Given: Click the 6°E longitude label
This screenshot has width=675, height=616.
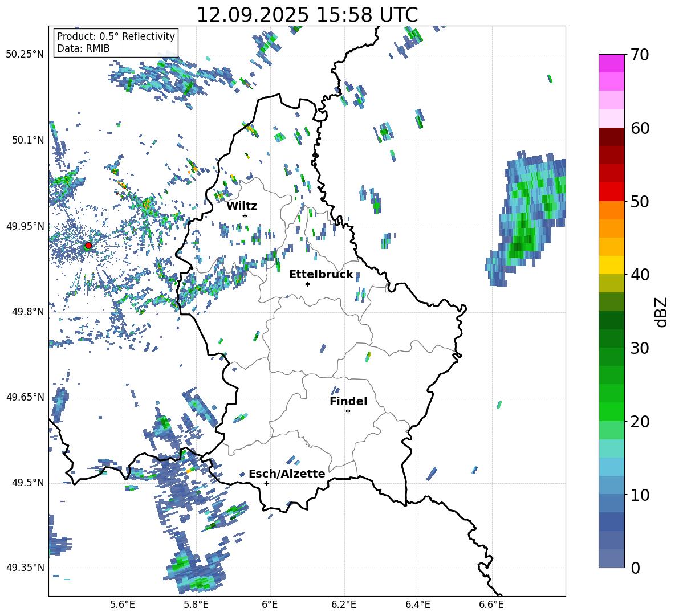Looking at the screenshot, I should click(x=270, y=605).
